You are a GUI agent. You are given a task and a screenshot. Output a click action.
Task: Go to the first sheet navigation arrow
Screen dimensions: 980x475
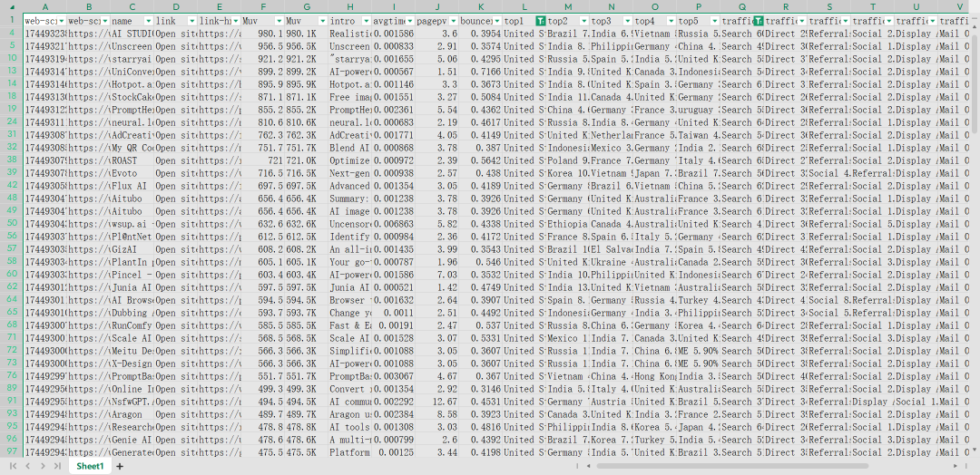tap(13, 466)
